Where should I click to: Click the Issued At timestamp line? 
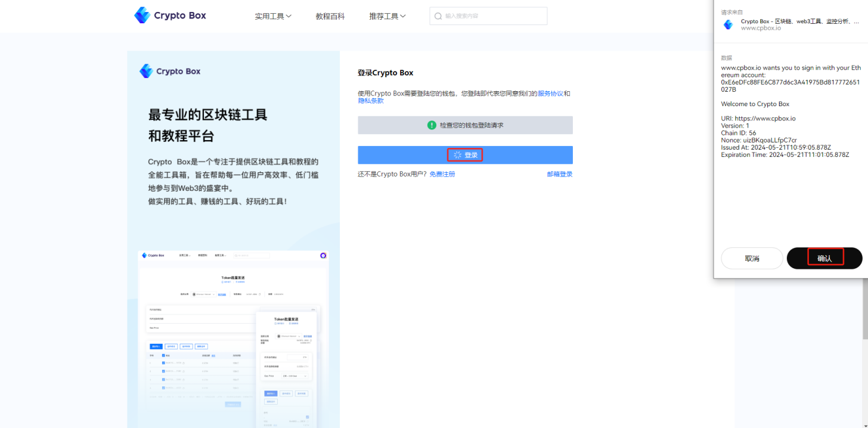coord(776,147)
